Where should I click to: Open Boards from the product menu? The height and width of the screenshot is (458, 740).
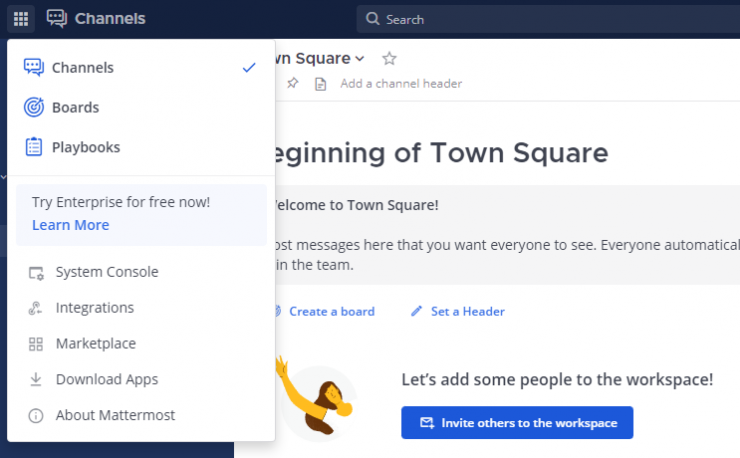pos(141,108)
